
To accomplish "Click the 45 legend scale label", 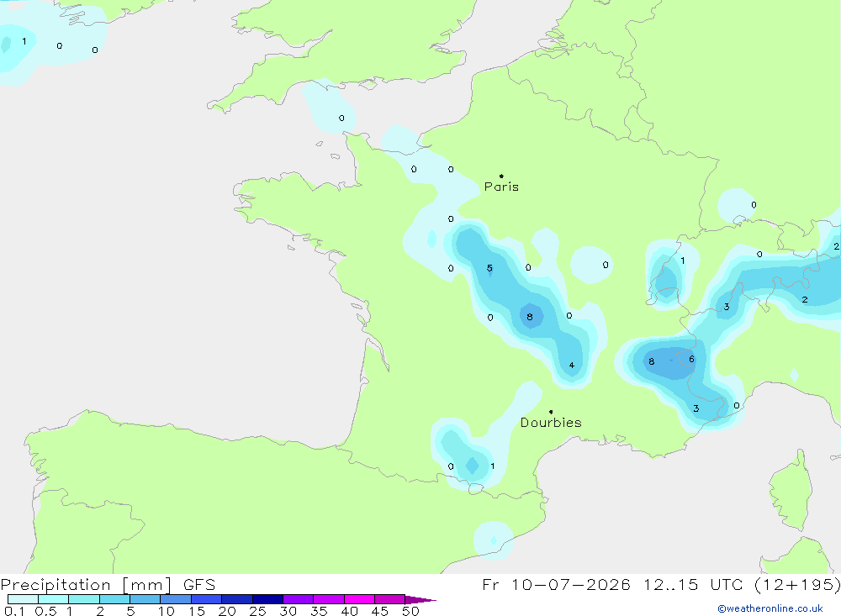I will point(380,611).
